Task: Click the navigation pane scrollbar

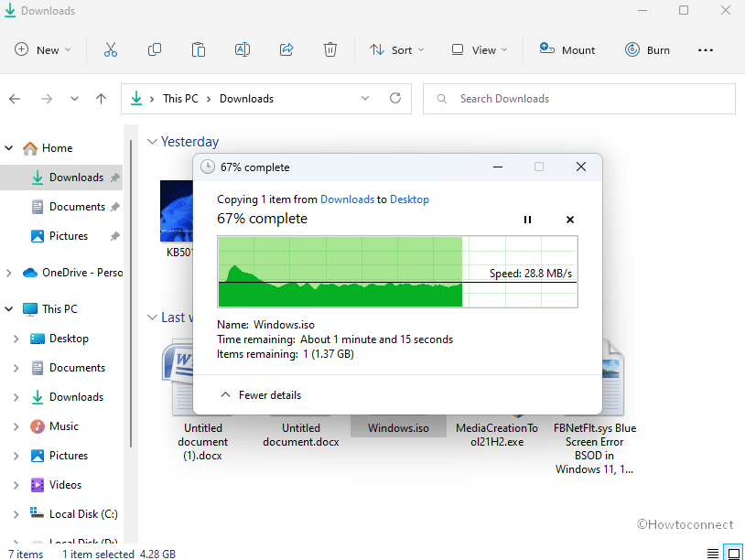Action: tap(131, 295)
